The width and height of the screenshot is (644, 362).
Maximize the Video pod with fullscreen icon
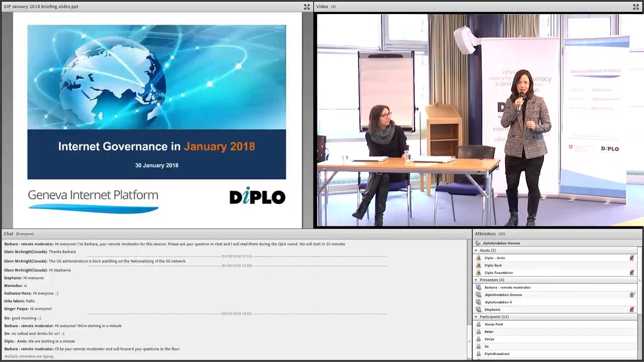(635, 7)
